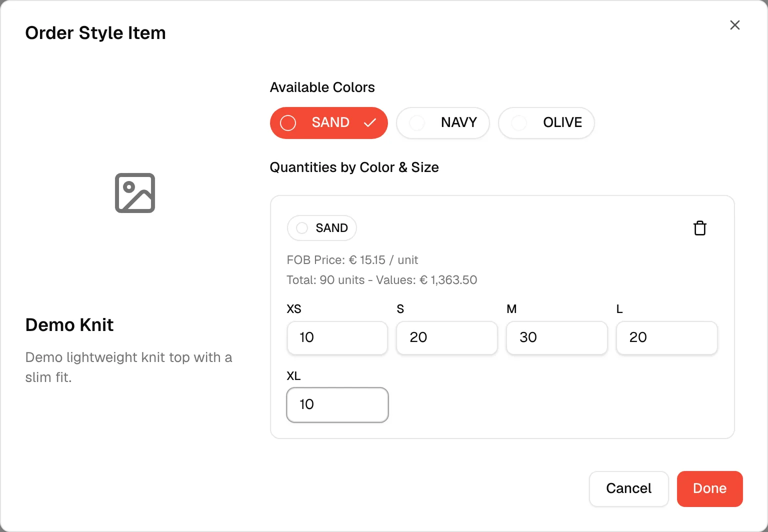Select the NAVY color option

pyautogui.click(x=443, y=123)
